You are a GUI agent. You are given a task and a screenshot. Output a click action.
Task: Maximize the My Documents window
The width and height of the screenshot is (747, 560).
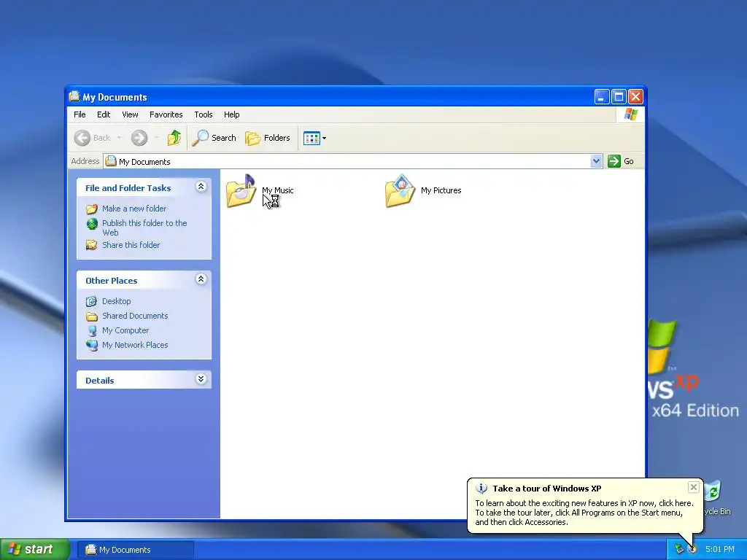[619, 97]
